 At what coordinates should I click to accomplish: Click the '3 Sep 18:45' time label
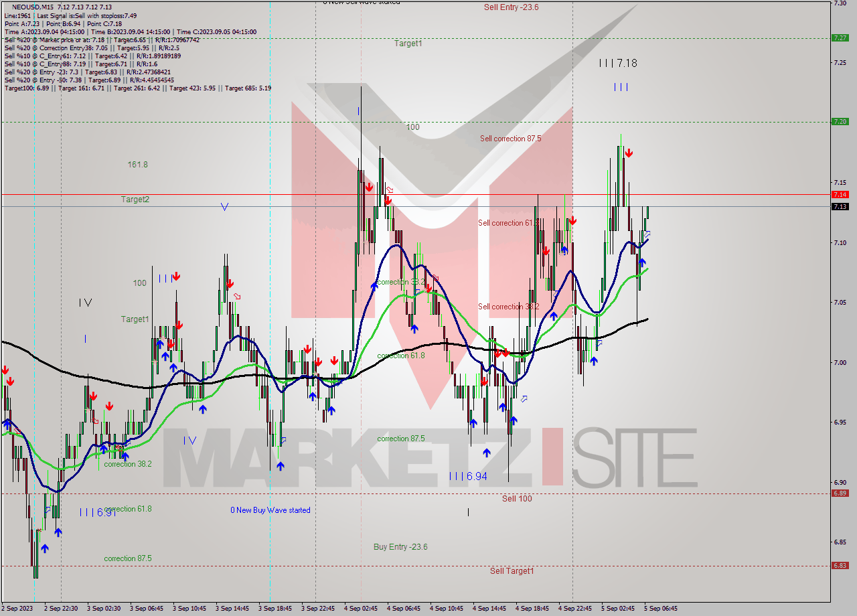coord(275,609)
